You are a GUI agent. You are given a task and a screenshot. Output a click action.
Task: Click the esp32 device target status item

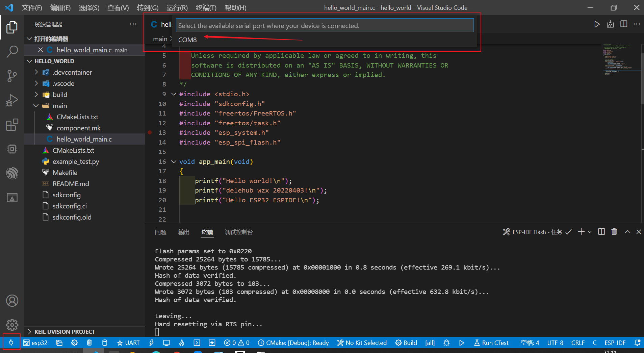click(x=35, y=343)
